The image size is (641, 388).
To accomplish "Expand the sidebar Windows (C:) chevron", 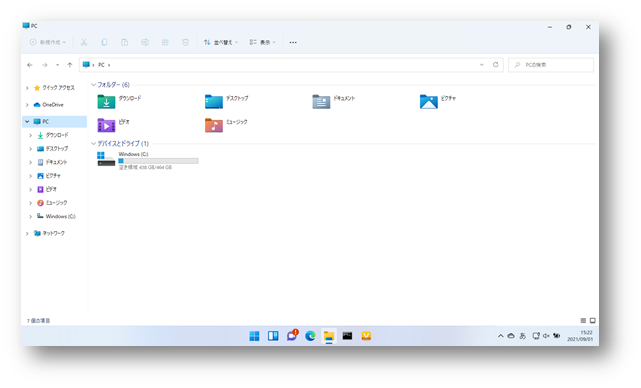I will 31,216.
